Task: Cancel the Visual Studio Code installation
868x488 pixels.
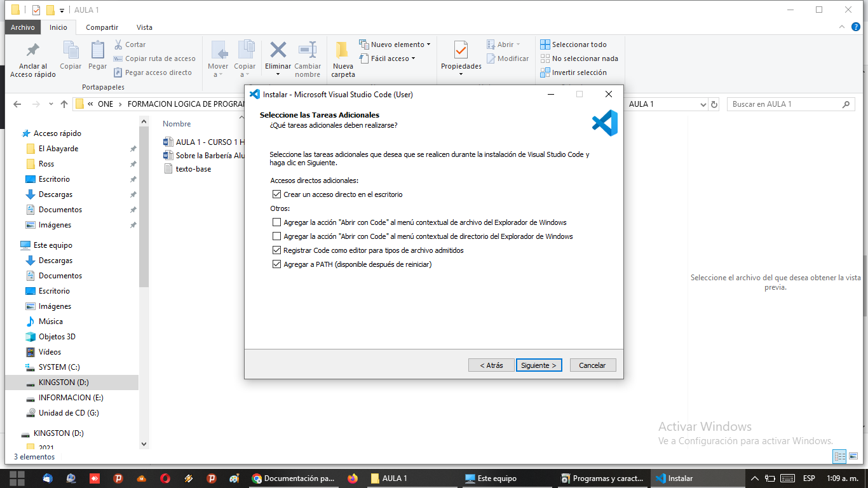Action: [x=593, y=365]
